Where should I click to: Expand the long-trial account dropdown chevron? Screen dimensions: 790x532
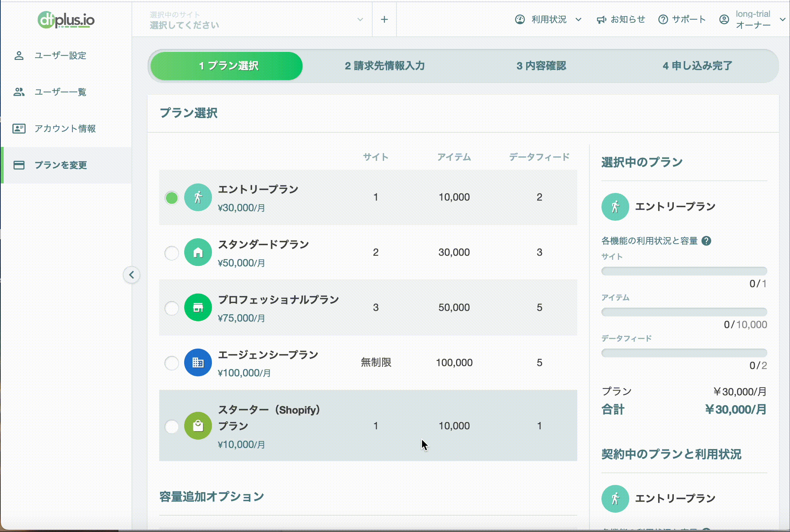[782, 19]
